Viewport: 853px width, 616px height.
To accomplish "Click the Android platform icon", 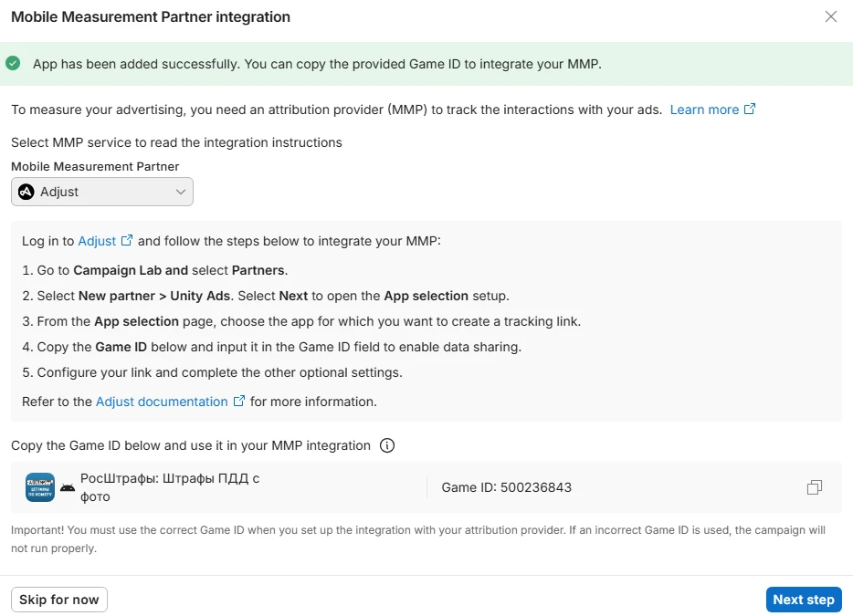I will 68,487.
